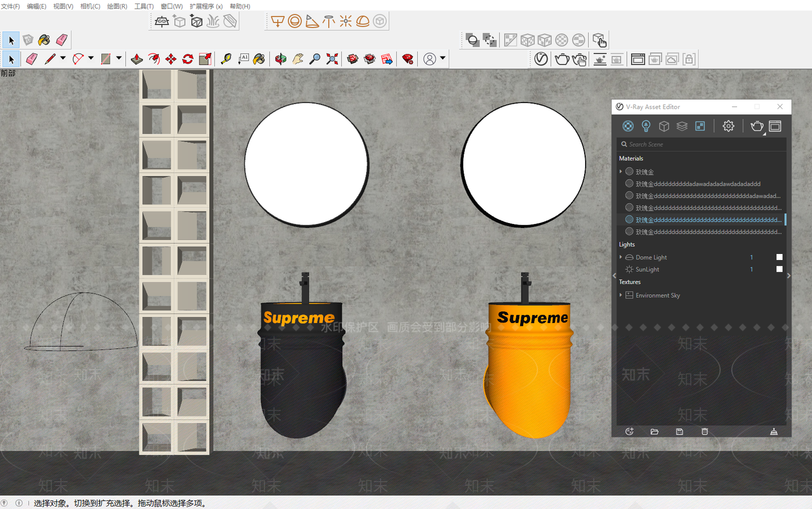
Task: Click the Search Scene field
Action: pyautogui.click(x=702, y=144)
